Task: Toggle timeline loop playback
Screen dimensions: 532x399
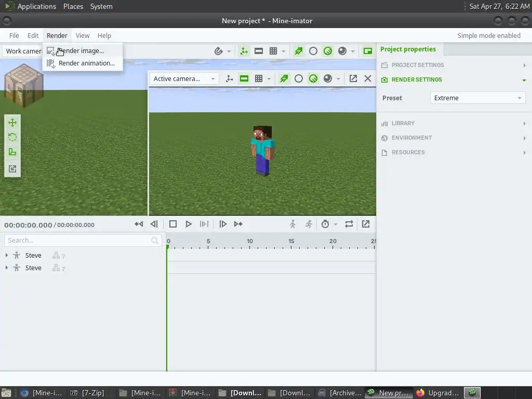Action: (x=349, y=224)
